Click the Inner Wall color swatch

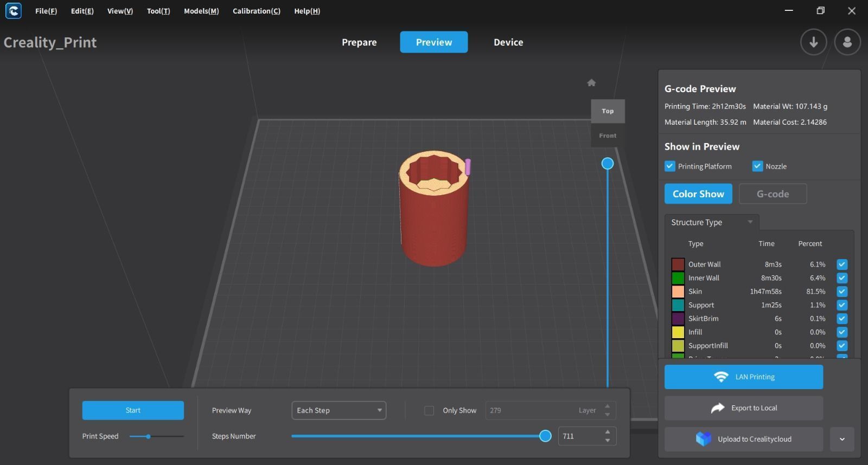(x=678, y=278)
